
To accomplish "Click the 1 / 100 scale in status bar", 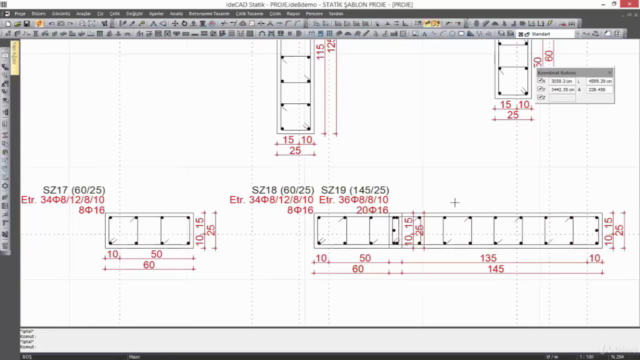I will coord(587,357).
